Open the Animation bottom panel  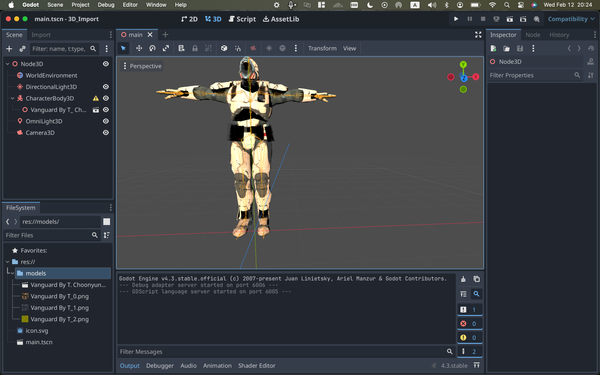(x=217, y=365)
